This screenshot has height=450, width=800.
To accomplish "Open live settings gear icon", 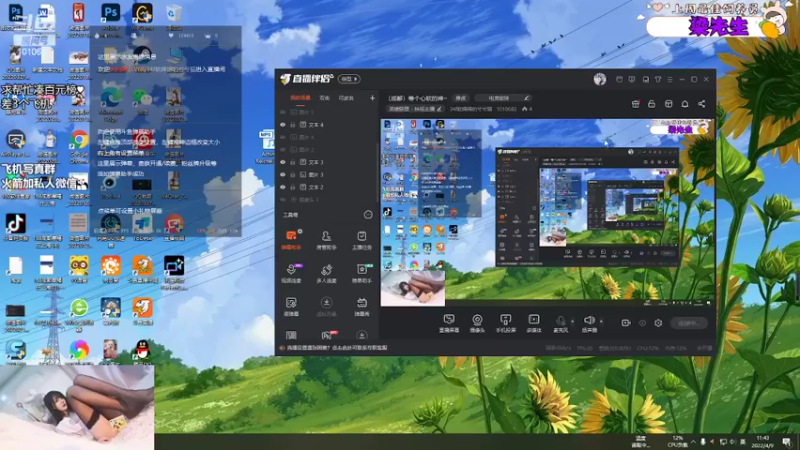I will click(658, 323).
